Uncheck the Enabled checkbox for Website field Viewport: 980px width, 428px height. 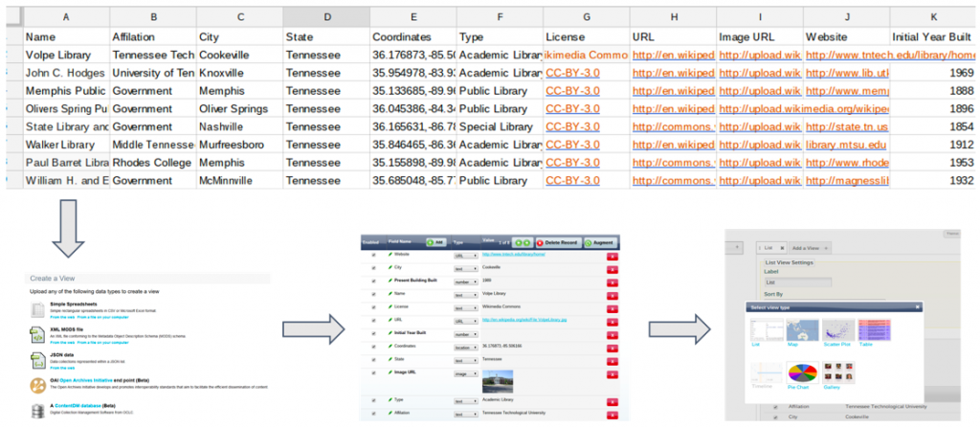click(373, 255)
